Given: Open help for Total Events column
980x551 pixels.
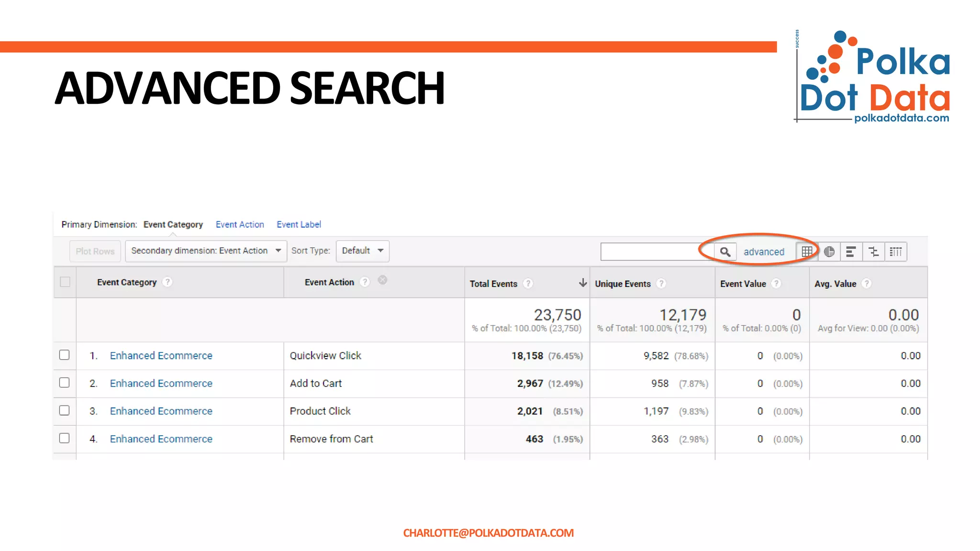Looking at the screenshot, I should tap(528, 284).
